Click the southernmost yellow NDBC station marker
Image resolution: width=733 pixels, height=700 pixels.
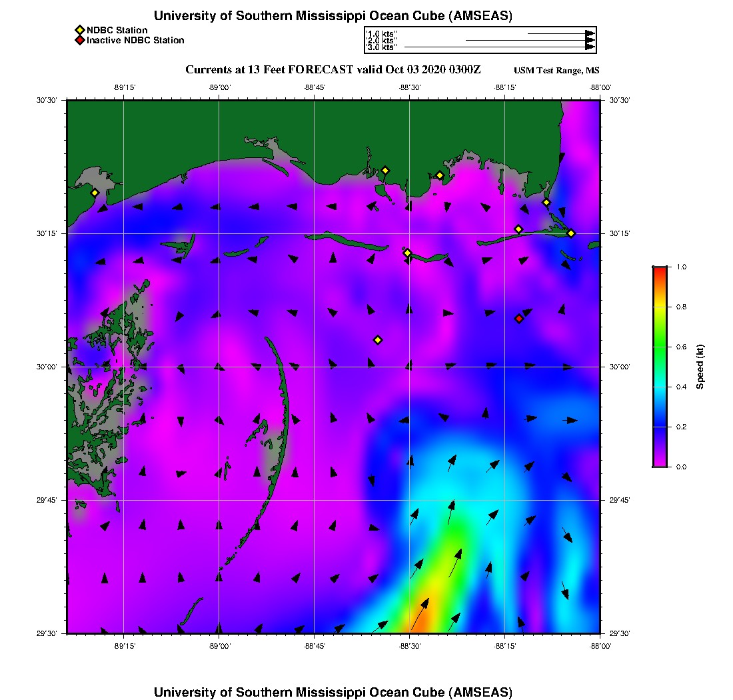378,340
